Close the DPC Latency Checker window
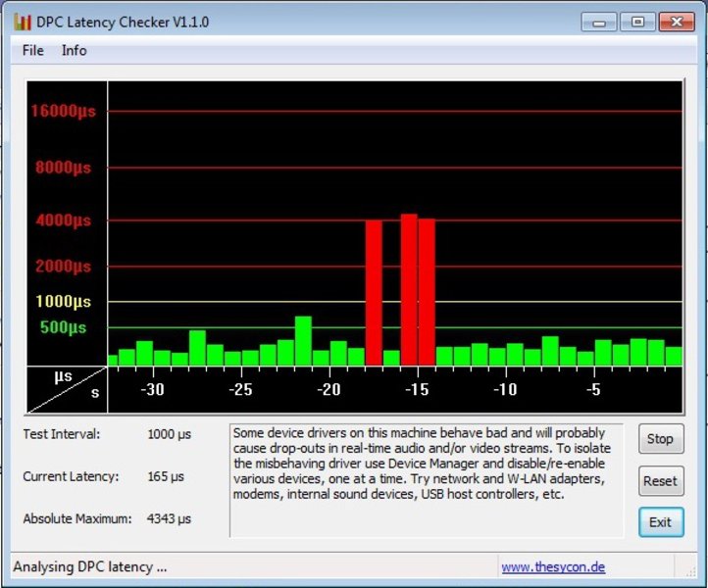Viewport: 708px width, 588px height. (x=677, y=22)
